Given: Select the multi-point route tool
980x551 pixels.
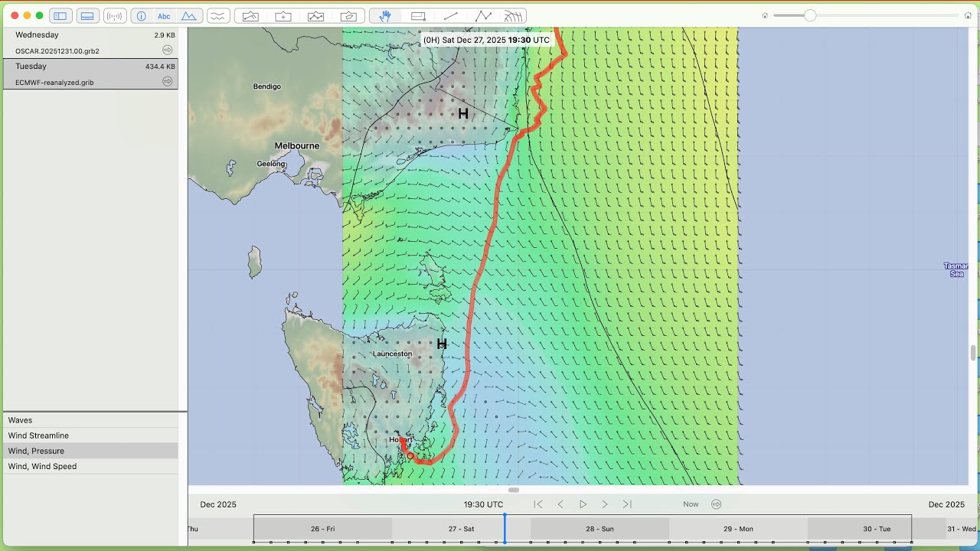Looking at the screenshot, I should click(483, 15).
